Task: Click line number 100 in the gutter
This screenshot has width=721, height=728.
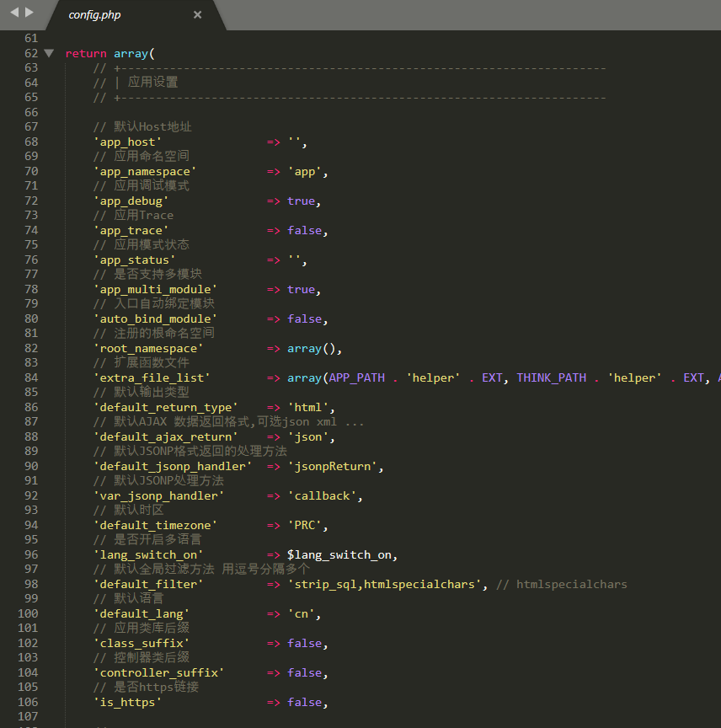Action: tap(28, 613)
